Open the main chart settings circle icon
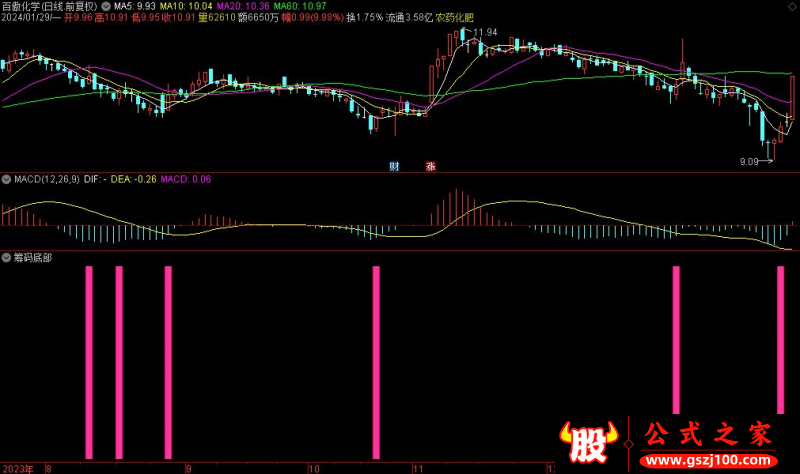 point(107,5)
